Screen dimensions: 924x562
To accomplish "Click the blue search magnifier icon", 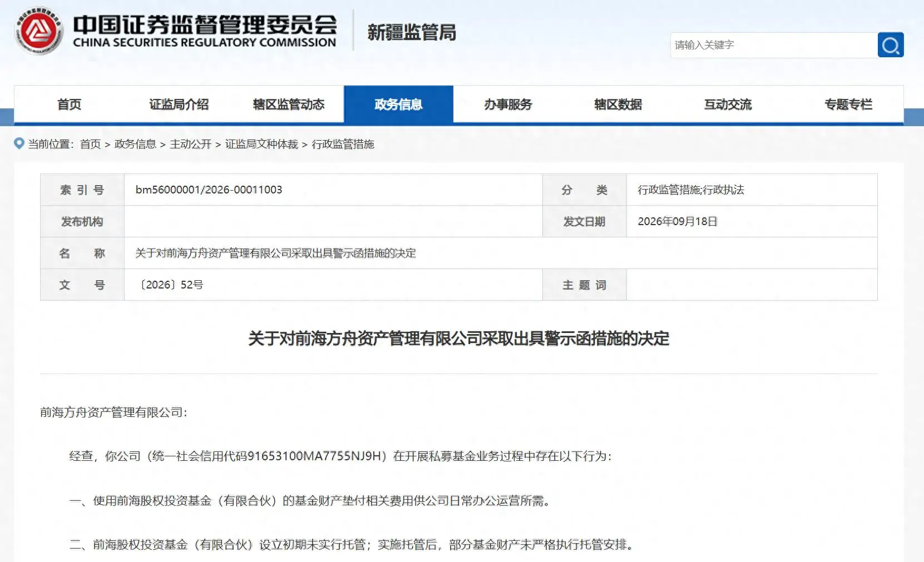I will [x=890, y=45].
